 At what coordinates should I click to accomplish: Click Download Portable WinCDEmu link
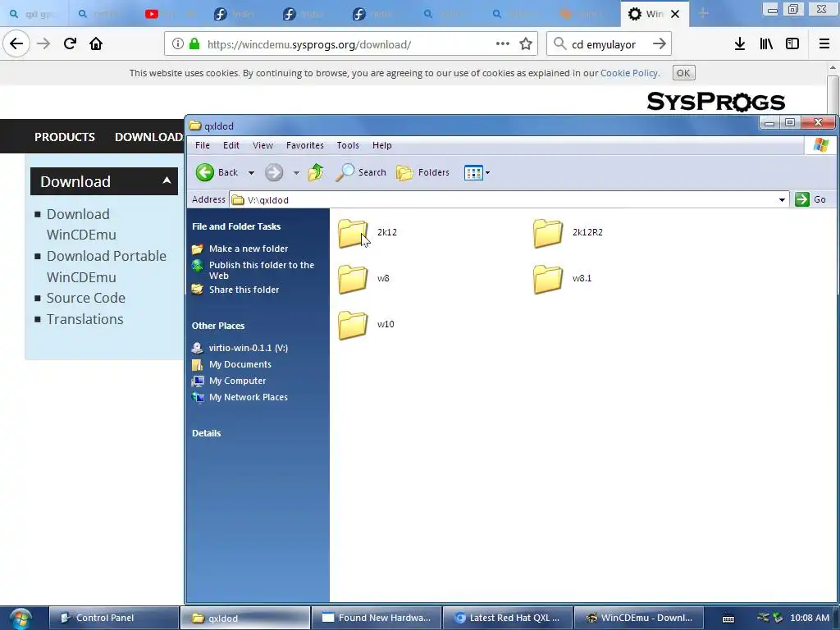point(107,267)
